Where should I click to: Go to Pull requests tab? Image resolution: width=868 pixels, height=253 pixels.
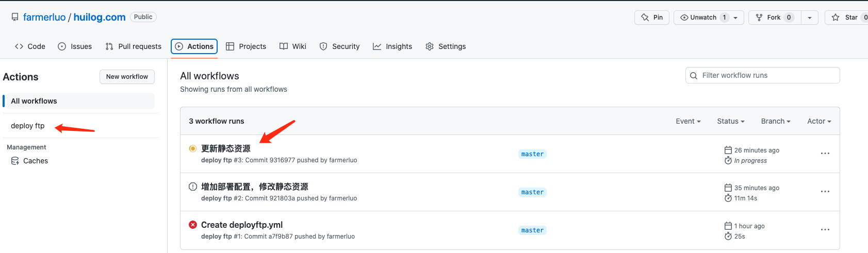tap(133, 46)
